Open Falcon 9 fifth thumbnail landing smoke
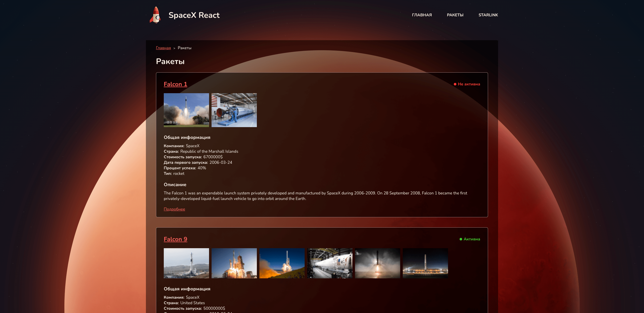This screenshot has width=644, height=313. (x=378, y=263)
